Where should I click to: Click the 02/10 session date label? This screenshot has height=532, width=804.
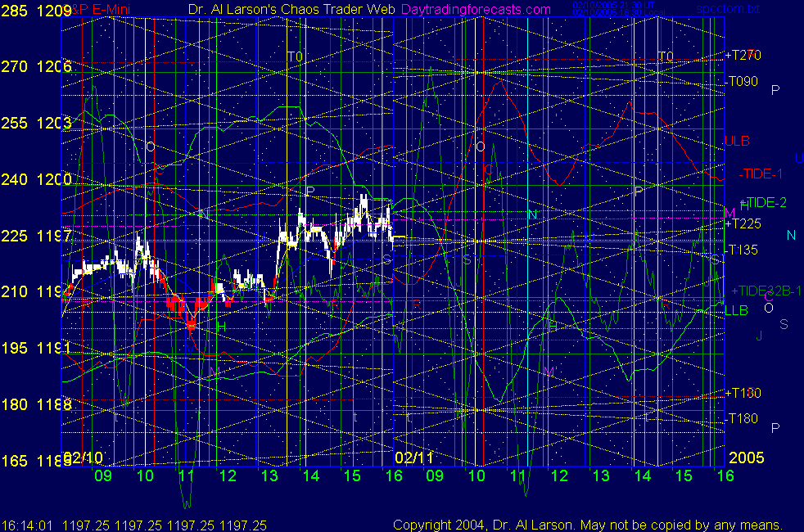coord(83,458)
